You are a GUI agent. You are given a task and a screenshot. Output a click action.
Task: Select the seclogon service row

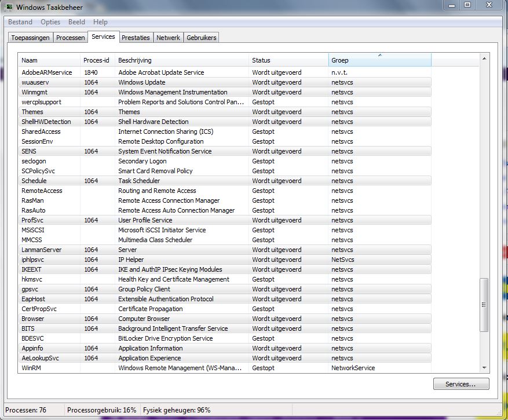tap(225, 161)
